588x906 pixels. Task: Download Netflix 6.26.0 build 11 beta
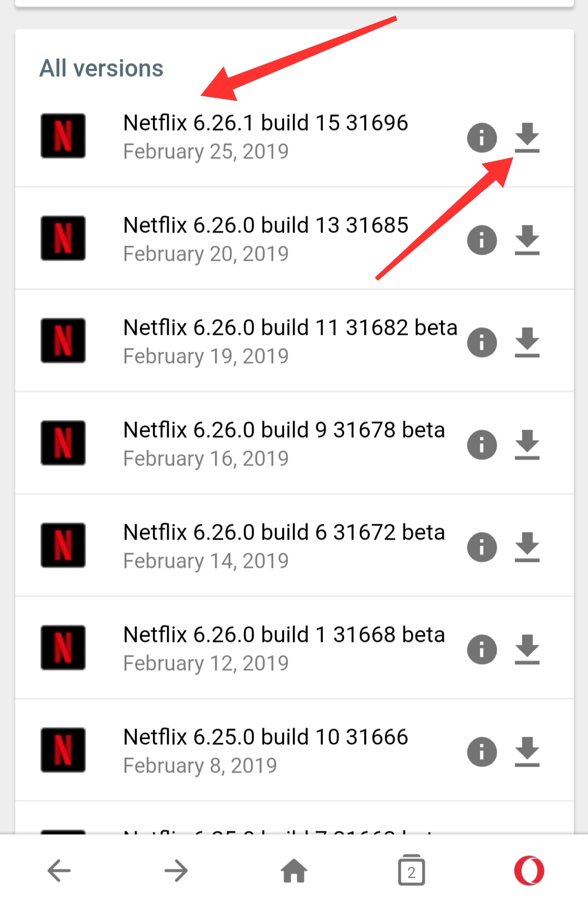point(527,342)
